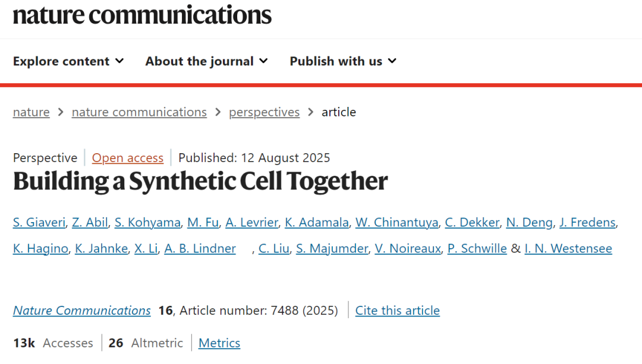Open the perspectives breadcrumb link
Screen dimensions: 642x364
tap(264, 112)
